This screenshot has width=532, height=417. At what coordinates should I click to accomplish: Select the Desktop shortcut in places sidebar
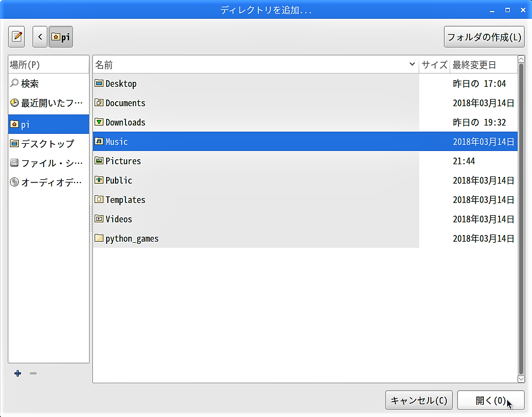click(47, 144)
